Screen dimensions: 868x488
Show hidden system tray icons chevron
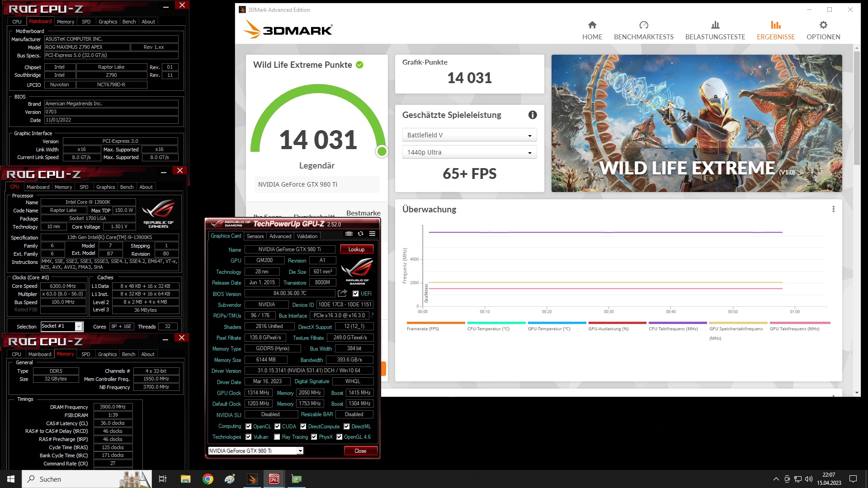[776, 479]
